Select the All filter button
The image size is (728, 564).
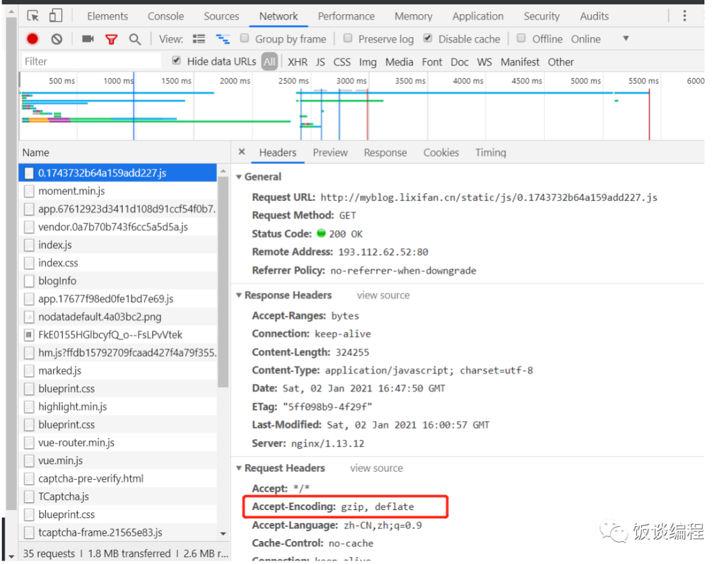coord(270,61)
